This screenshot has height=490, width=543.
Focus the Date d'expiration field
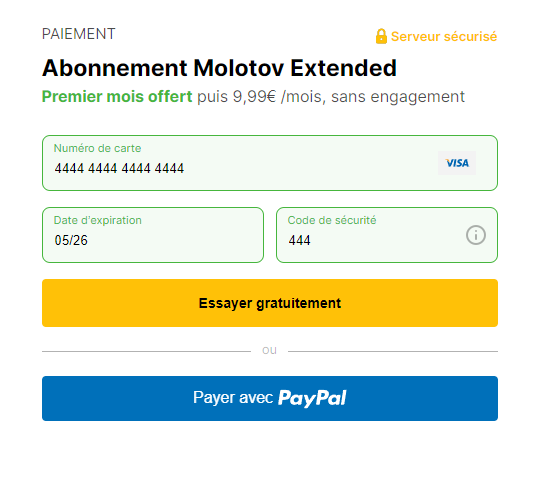[153, 235]
